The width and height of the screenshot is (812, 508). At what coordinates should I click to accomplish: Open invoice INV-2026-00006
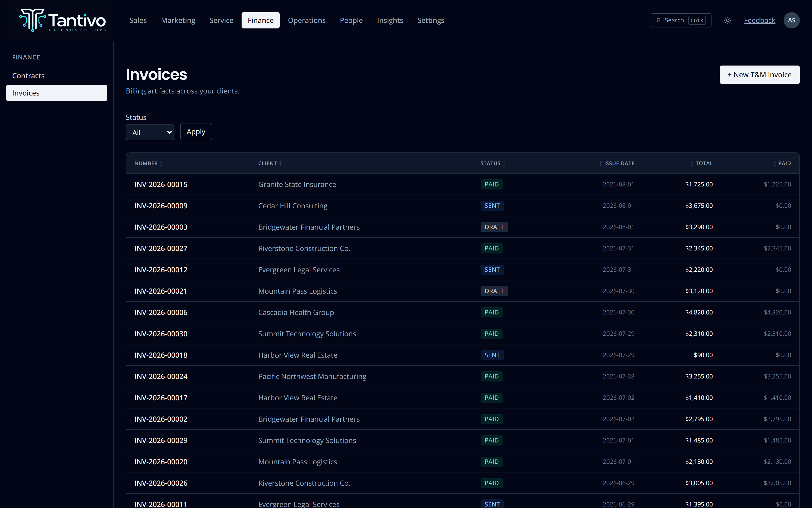click(161, 312)
